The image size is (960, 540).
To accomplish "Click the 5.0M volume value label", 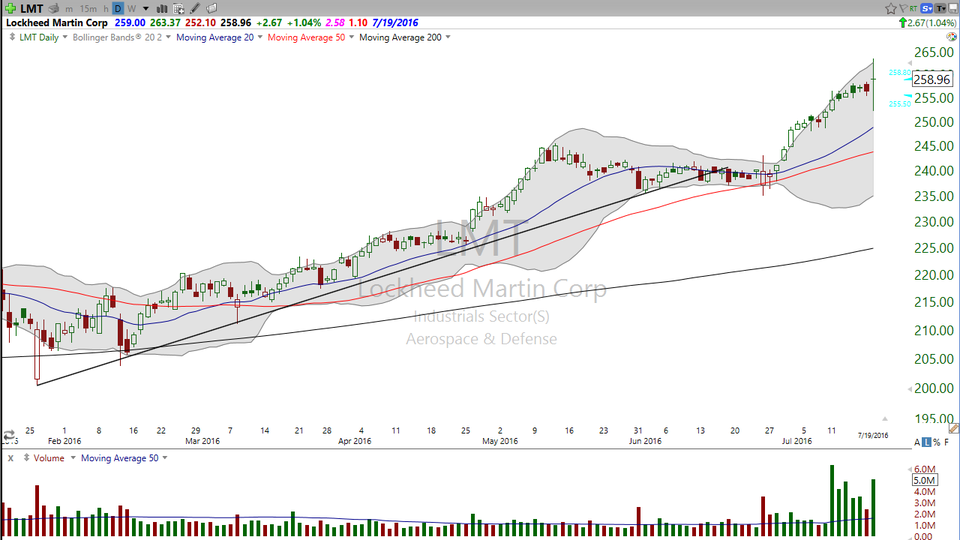I will [924, 480].
